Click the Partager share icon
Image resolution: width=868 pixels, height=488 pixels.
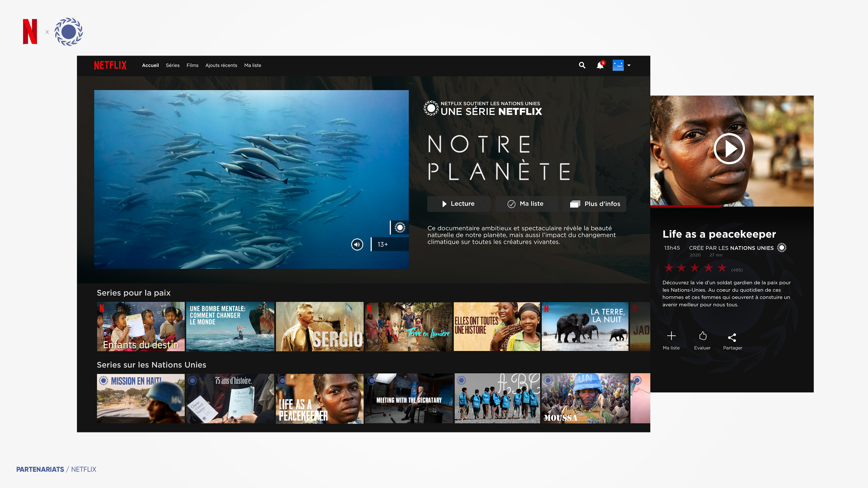(732, 337)
